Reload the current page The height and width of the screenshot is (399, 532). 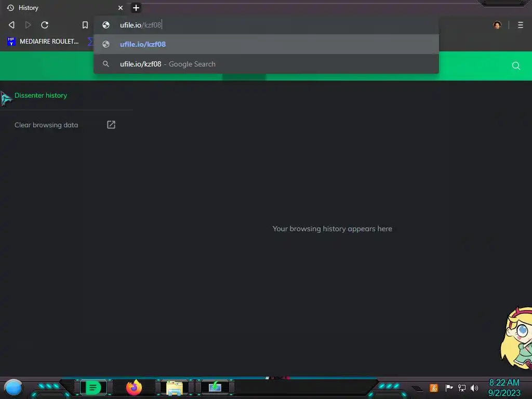tap(45, 25)
